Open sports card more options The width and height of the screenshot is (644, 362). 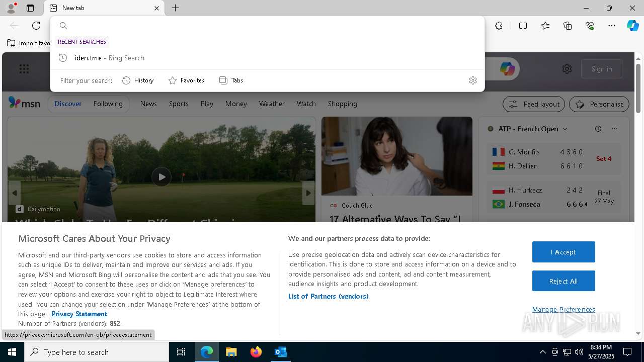coord(614,129)
